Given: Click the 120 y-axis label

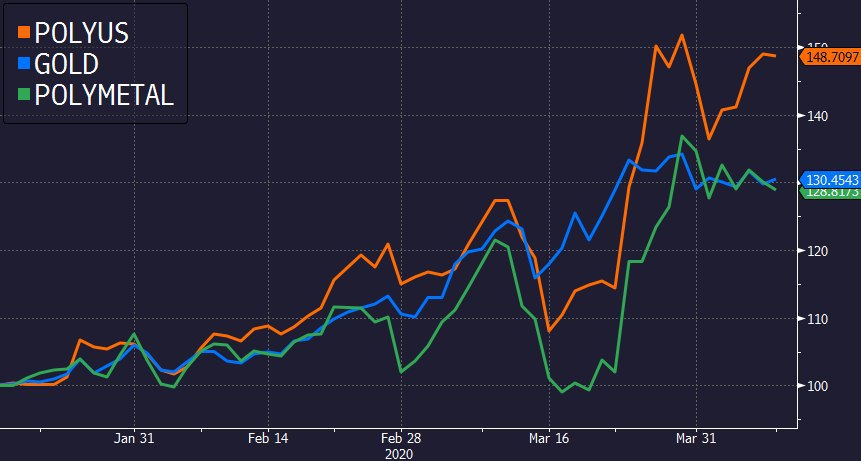Looking at the screenshot, I should tap(818, 251).
